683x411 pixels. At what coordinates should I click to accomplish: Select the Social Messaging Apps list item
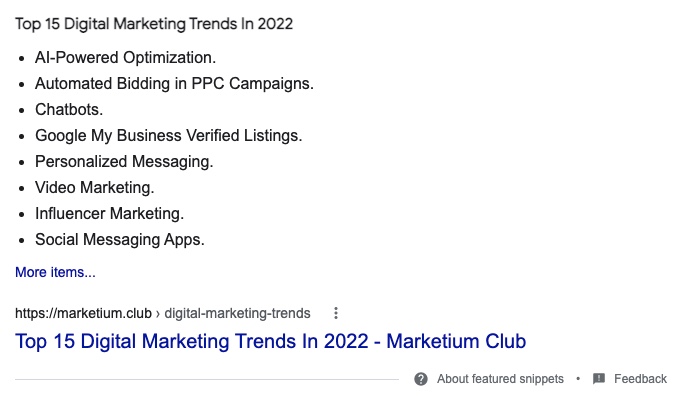[x=119, y=240]
